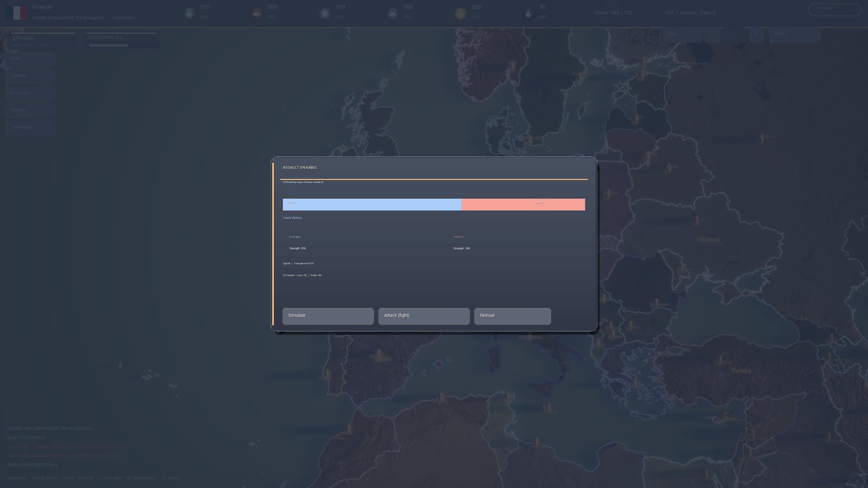Click the resource icon showing 999 before gold
Viewport: 868px width, 488px height.
[392, 14]
